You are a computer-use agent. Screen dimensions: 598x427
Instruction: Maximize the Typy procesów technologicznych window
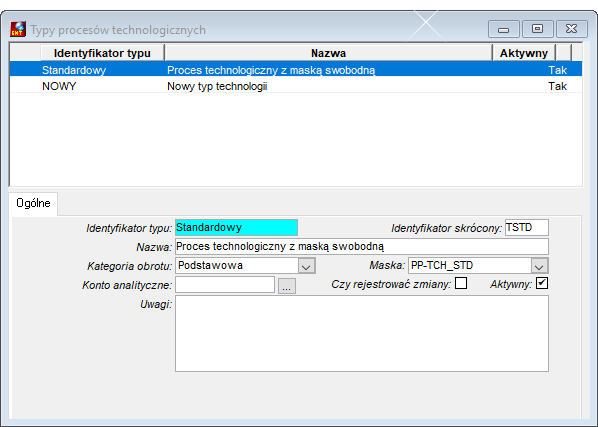pyautogui.click(x=537, y=29)
